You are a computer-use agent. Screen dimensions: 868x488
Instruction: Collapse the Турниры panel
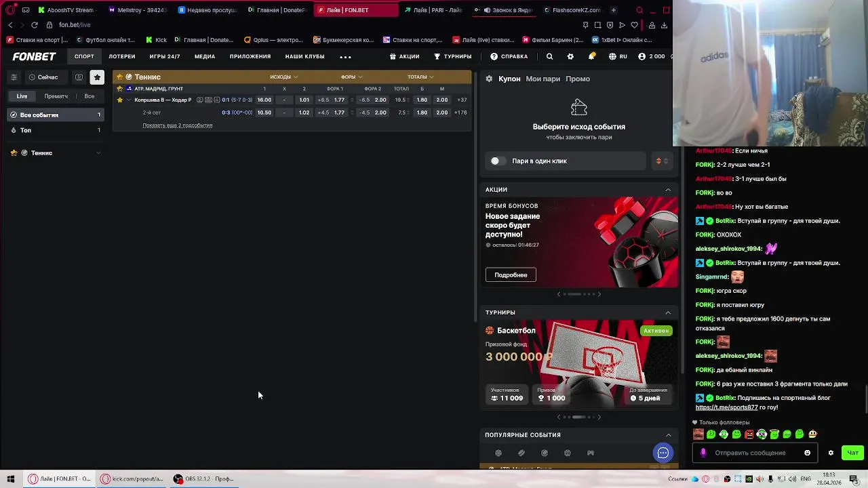668,312
